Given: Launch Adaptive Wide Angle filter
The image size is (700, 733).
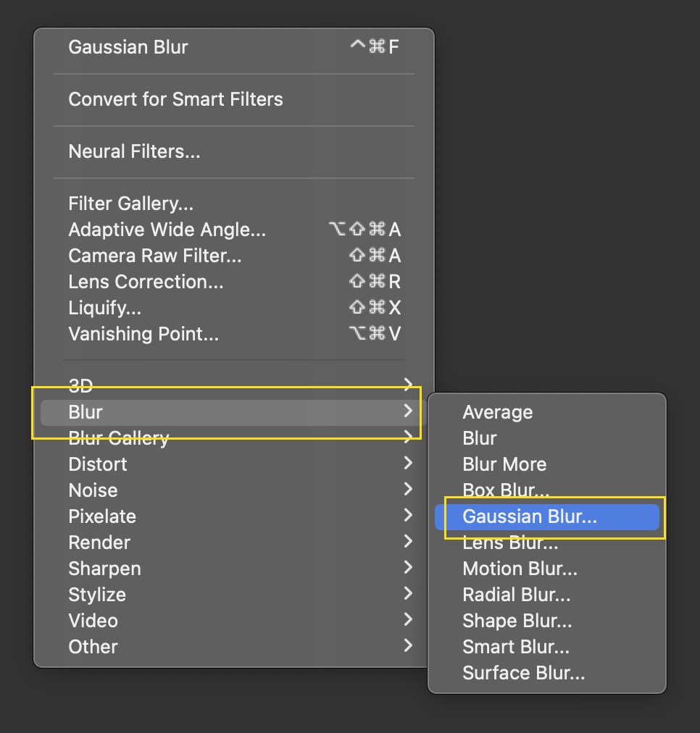Looking at the screenshot, I should [167, 230].
